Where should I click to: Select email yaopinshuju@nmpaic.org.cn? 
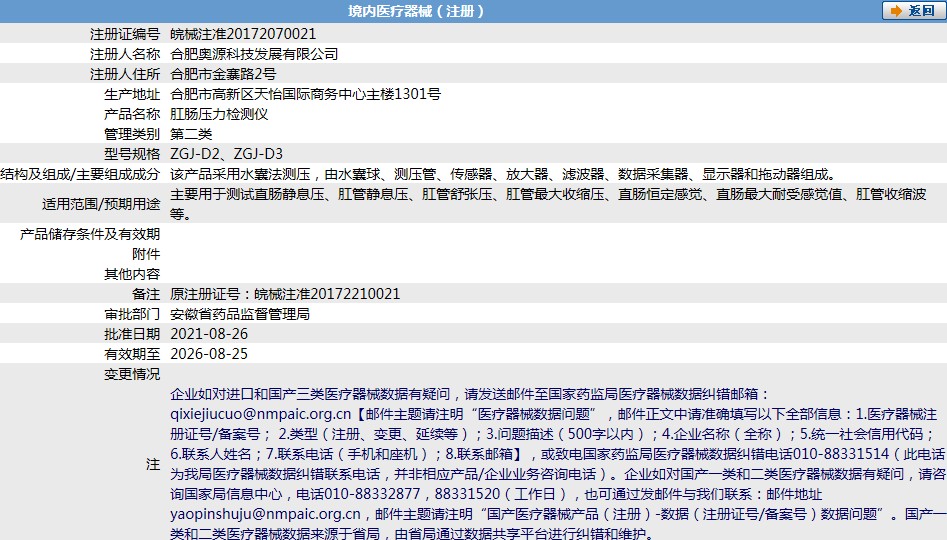click(265, 513)
